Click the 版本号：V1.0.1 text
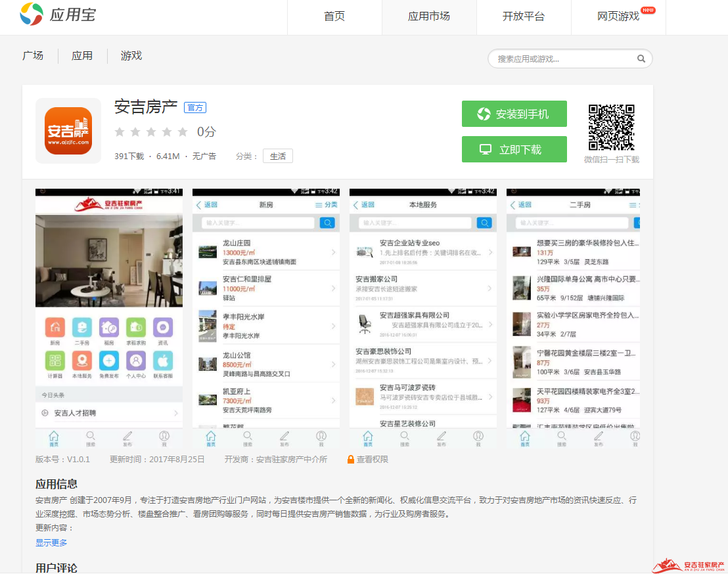The image size is (728, 574). click(62, 460)
